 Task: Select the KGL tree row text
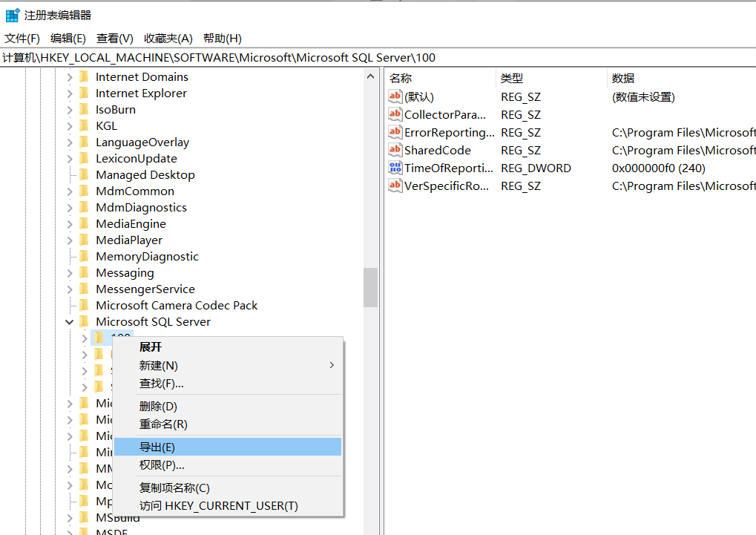coord(106,126)
